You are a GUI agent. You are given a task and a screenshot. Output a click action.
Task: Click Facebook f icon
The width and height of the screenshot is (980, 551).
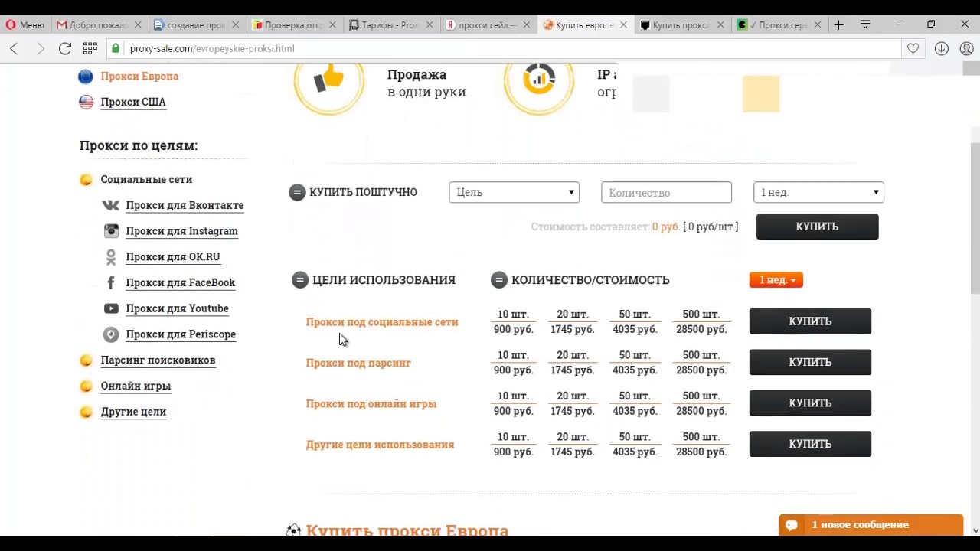[111, 282]
